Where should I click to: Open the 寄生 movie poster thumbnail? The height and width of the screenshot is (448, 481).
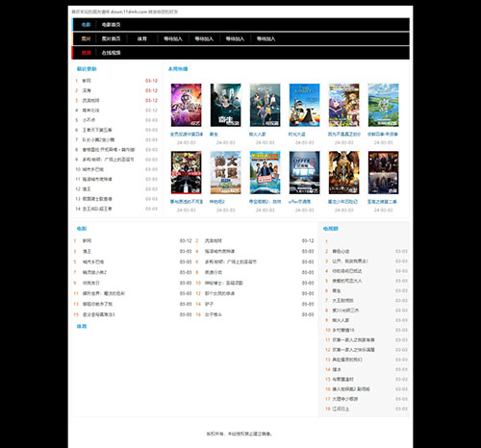point(225,105)
